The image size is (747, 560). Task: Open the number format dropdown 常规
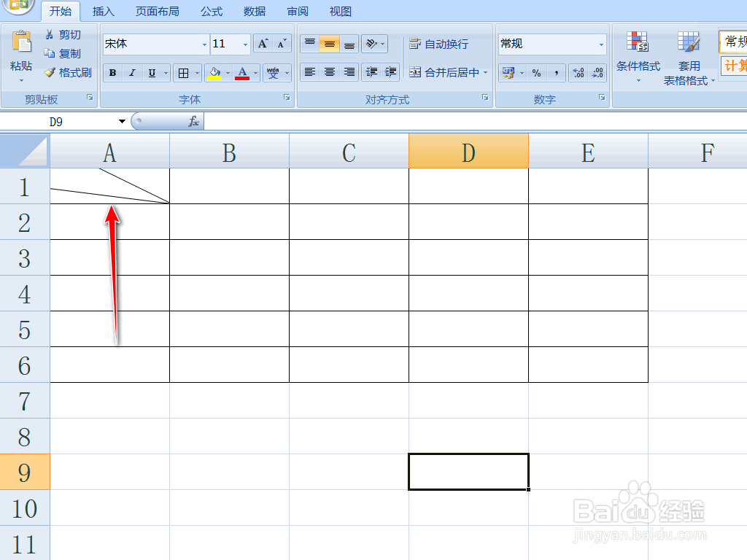(x=601, y=44)
